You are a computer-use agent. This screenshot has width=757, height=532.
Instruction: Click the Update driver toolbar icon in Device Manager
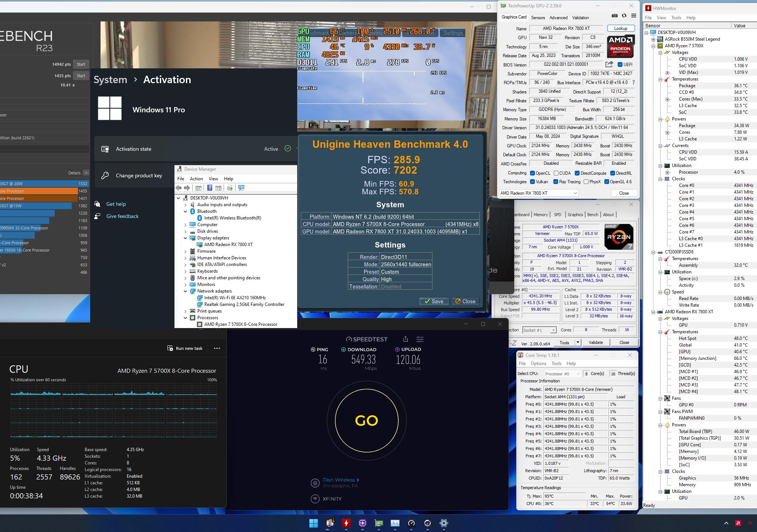click(230, 188)
